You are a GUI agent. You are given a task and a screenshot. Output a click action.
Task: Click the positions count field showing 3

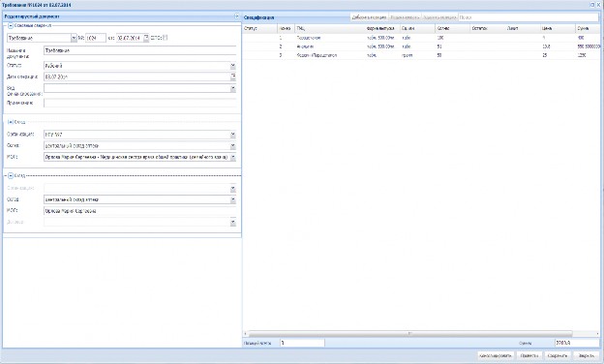pos(302,343)
